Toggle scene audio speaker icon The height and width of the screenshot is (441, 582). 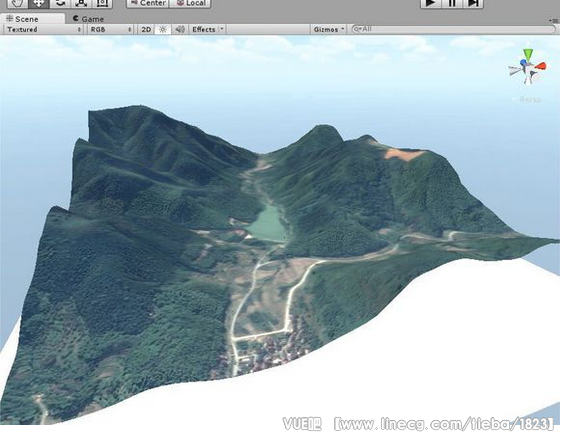click(180, 29)
